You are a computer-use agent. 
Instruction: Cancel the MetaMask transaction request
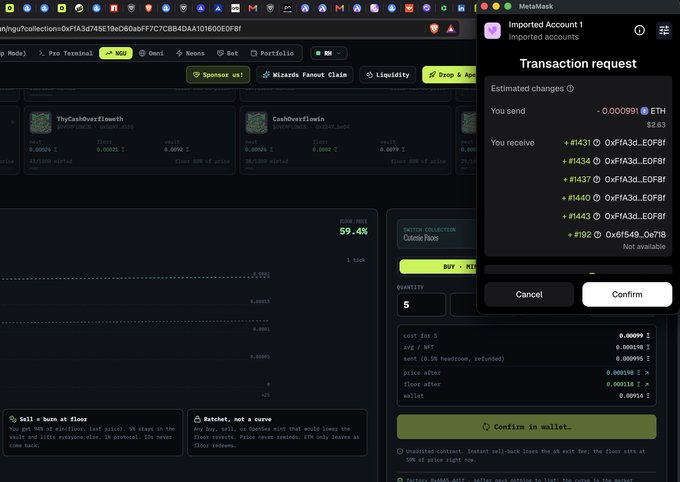click(529, 294)
